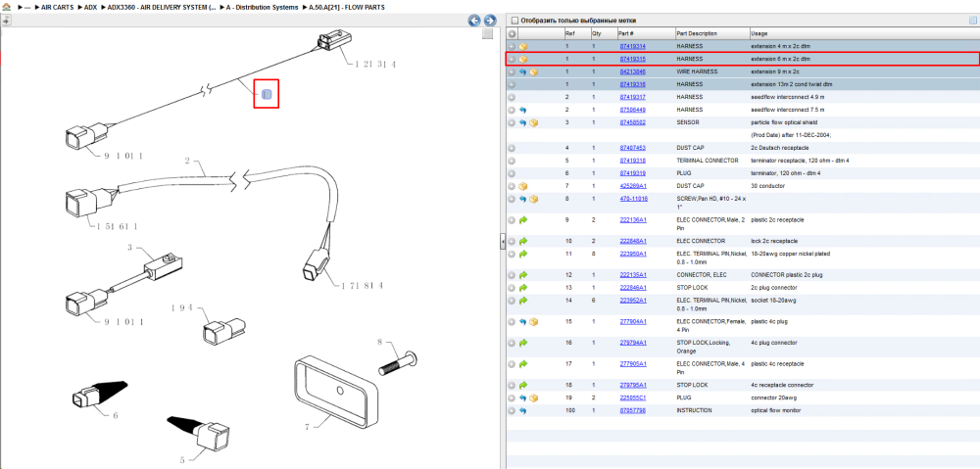
Task: Click blue arrow icon for part 84213846
Action: tap(523, 71)
